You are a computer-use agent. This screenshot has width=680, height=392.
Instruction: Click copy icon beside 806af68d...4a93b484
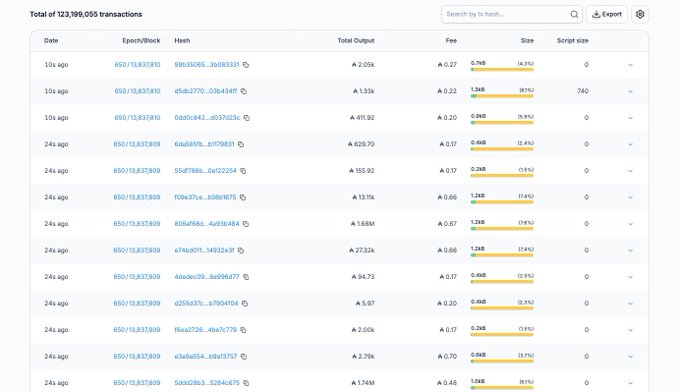point(246,224)
